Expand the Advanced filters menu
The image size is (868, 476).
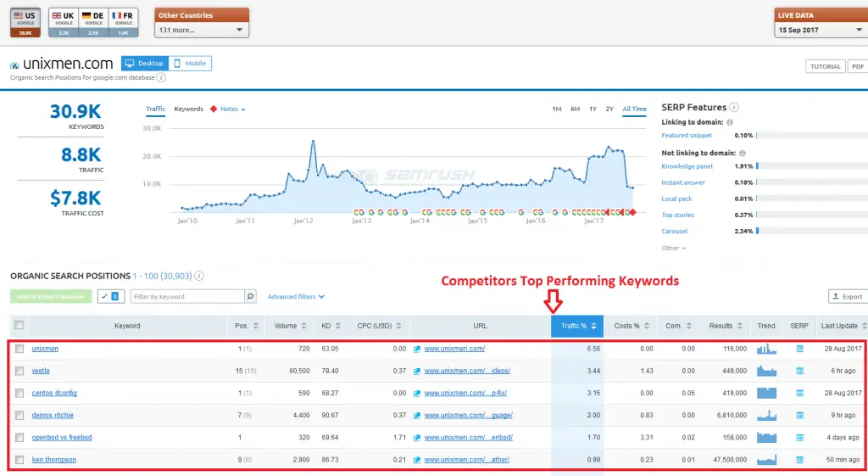tap(296, 297)
